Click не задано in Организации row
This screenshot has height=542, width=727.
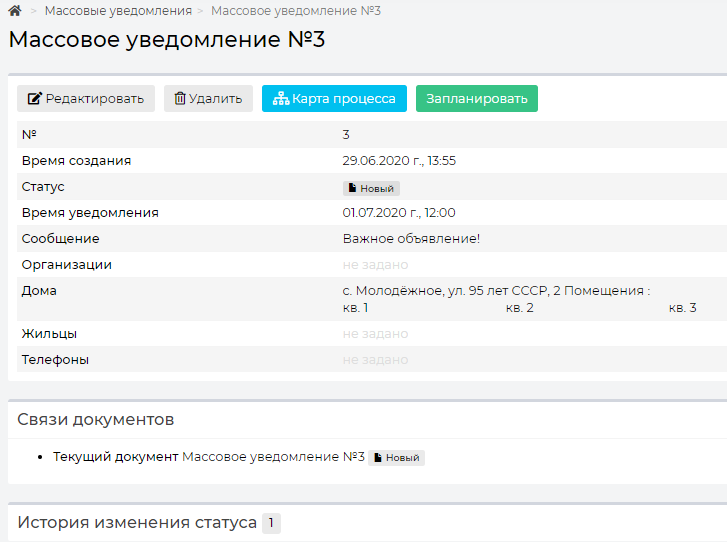(x=376, y=265)
